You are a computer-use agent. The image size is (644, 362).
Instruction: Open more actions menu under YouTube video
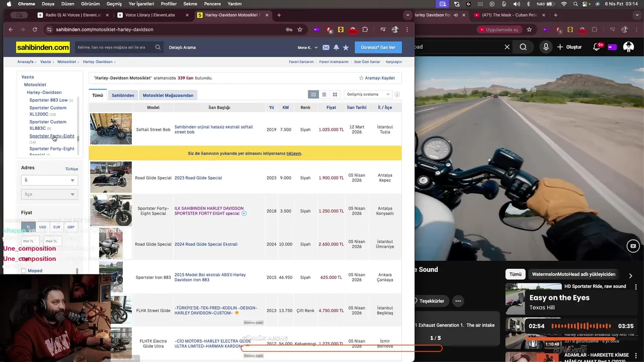coord(458,301)
